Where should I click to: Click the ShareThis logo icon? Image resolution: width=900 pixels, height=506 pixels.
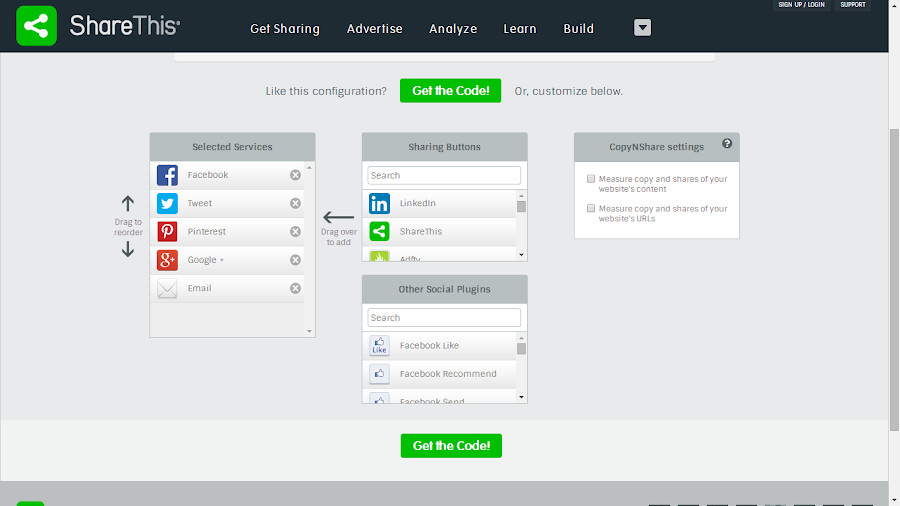(36, 26)
